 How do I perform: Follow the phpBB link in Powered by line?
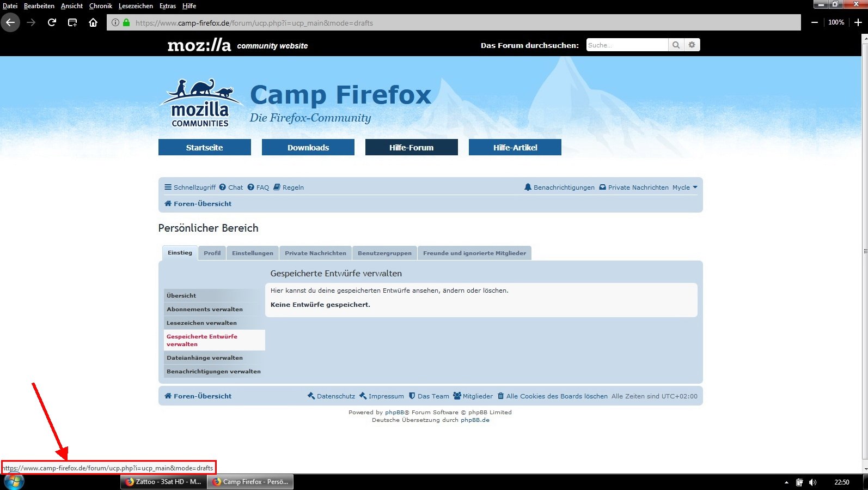[x=394, y=412]
